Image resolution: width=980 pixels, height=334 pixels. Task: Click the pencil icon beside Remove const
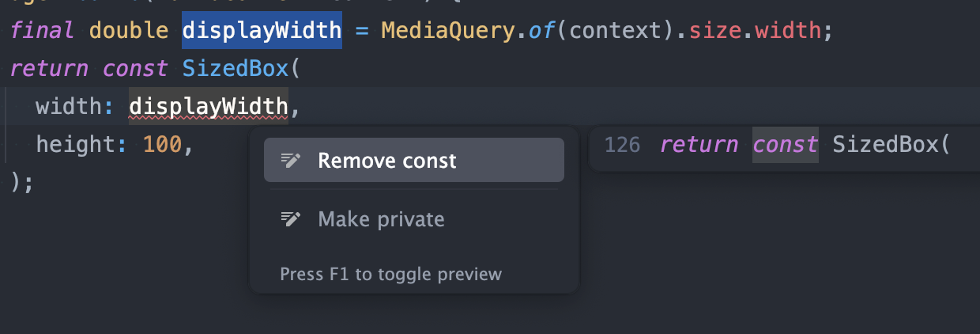click(x=291, y=161)
